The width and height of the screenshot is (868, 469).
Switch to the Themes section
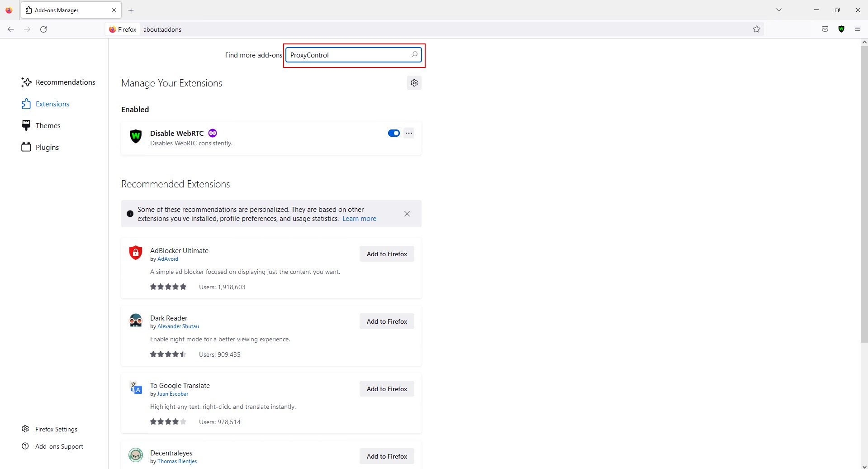tap(41, 125)
